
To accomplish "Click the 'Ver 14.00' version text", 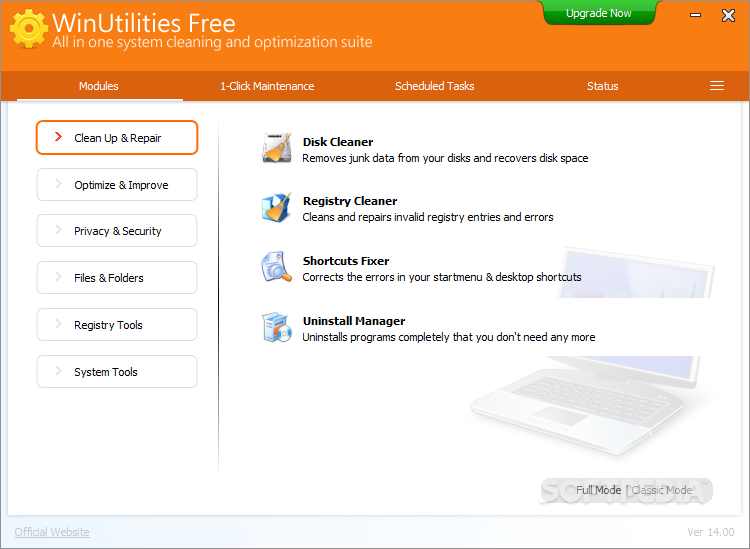I will 711,532.
